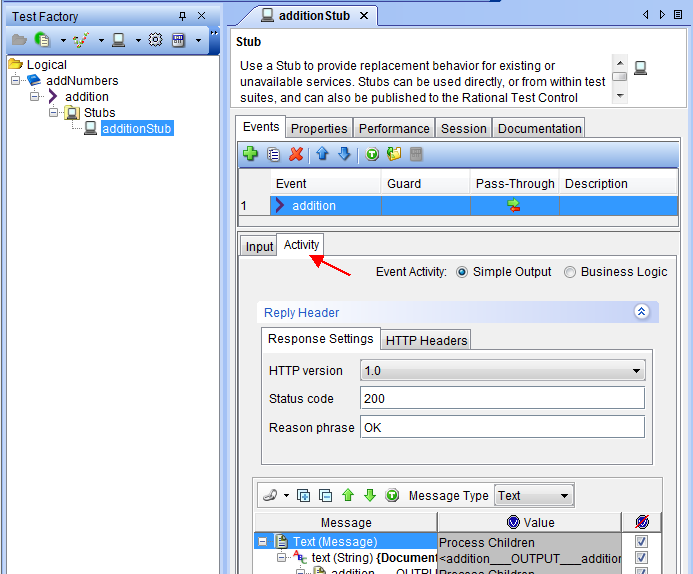Viewport: 693px width, 574px height.
Task: Click the Status code field
Action: point(503,398)
